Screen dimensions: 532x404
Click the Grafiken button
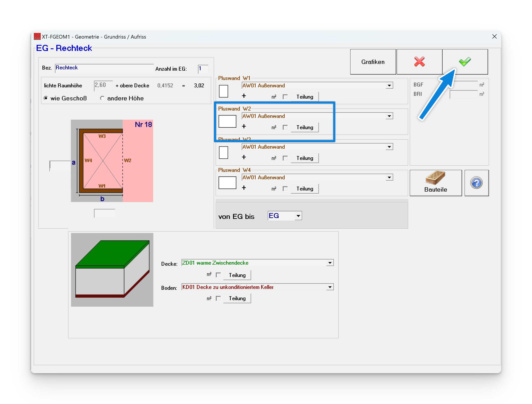[373, 62]
